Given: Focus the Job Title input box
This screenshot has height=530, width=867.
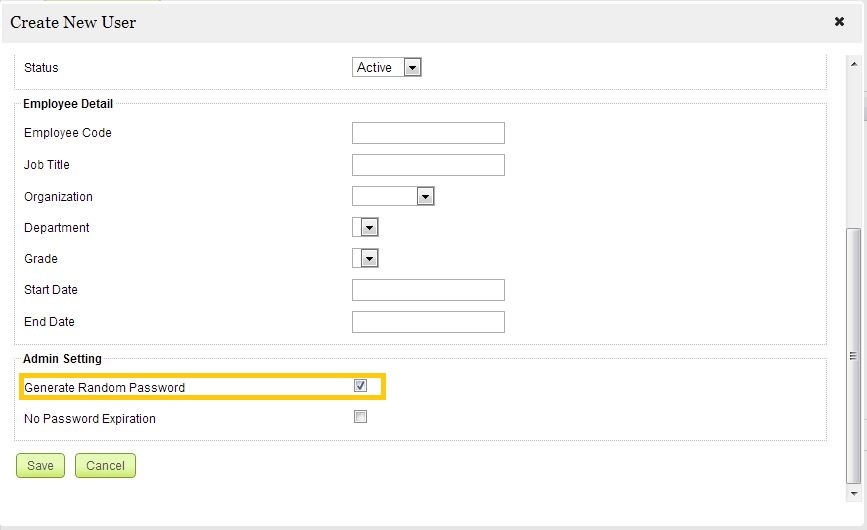Looking at the screenshot, I should (x=428, y=165).
